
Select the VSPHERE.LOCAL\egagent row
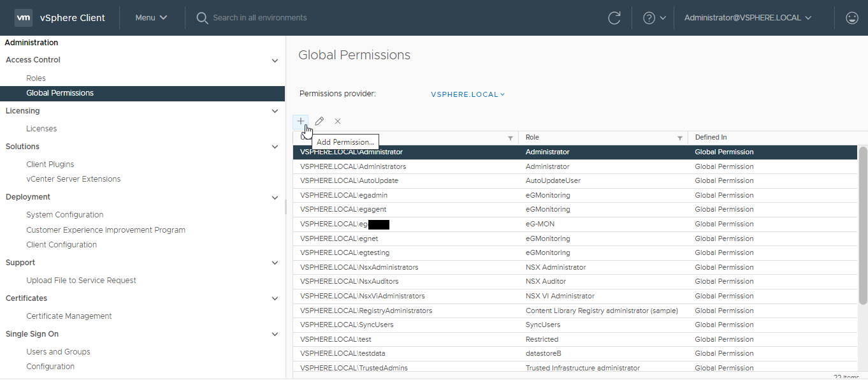click(x=575, y=210)
